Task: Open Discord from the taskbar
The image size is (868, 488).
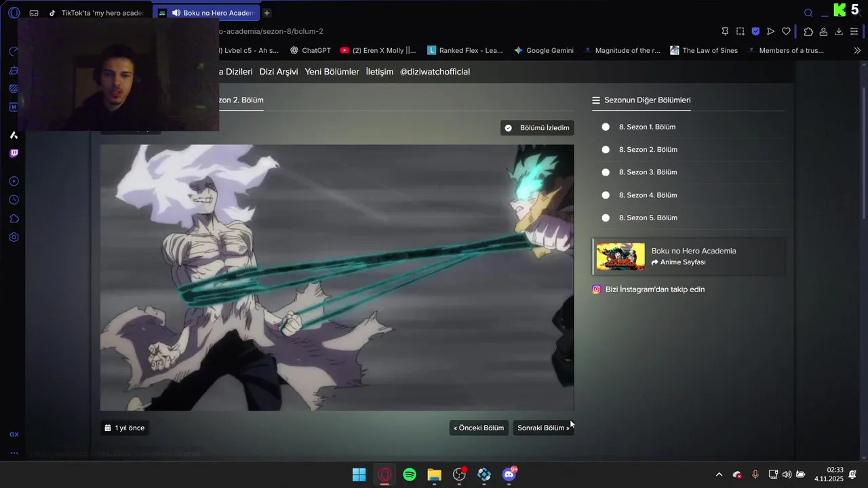Action: pyautogui.click(x=509, y=474)
